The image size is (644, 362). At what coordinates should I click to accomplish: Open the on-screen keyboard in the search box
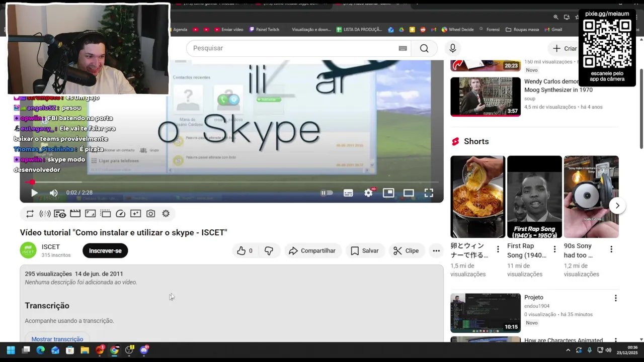pyautogui.click(x=403, y=48)
